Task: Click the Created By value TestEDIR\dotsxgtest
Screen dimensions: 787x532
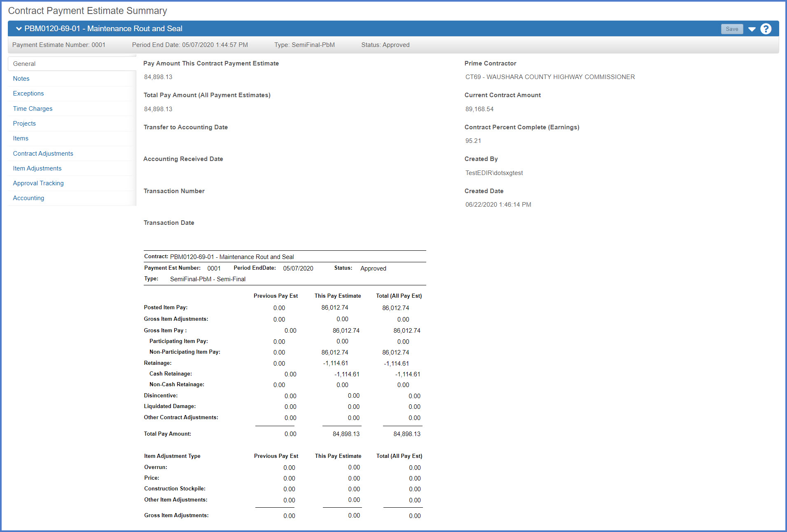Action: (494, 173)
